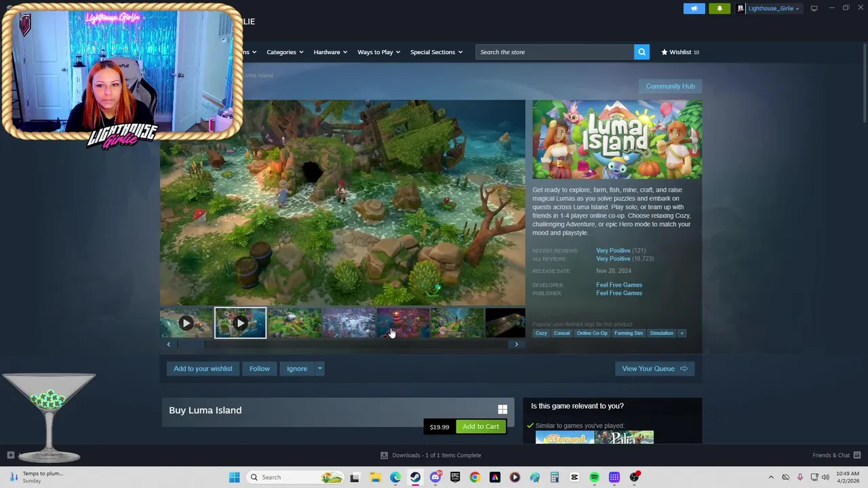This screenshot has height=488, width=868.
Task: Toggle Ignore for this game
Action: (297, 369)
